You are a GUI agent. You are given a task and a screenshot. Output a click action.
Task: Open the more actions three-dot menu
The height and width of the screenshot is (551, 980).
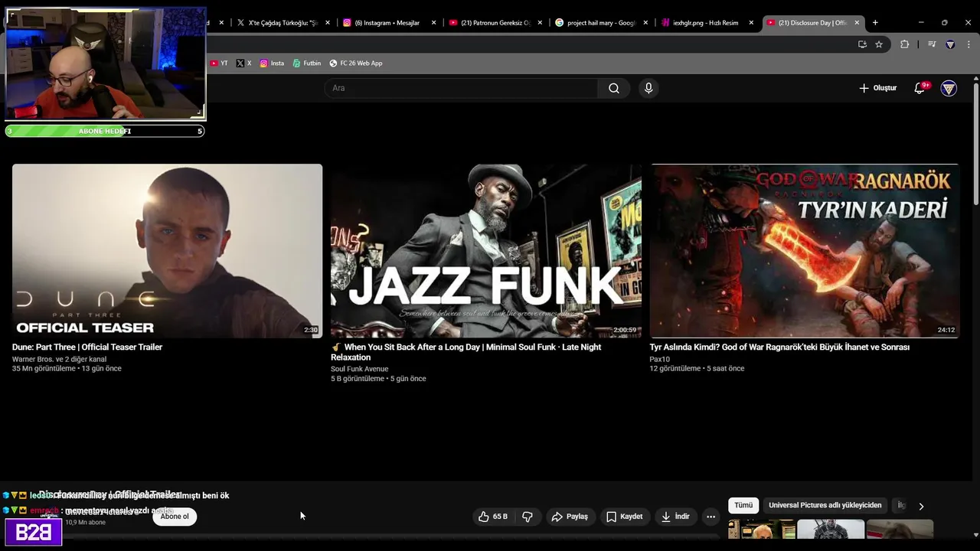tap(710, 517)
